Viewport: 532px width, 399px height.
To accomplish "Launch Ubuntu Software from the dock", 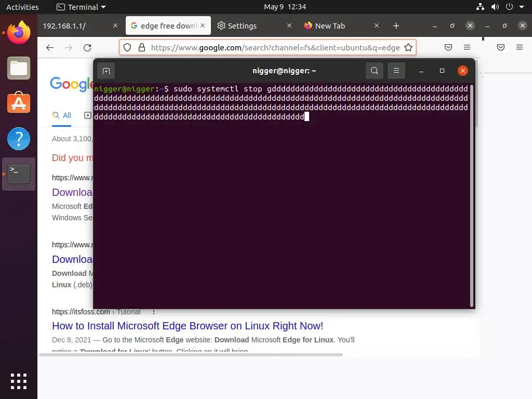I will coord(19,103).
